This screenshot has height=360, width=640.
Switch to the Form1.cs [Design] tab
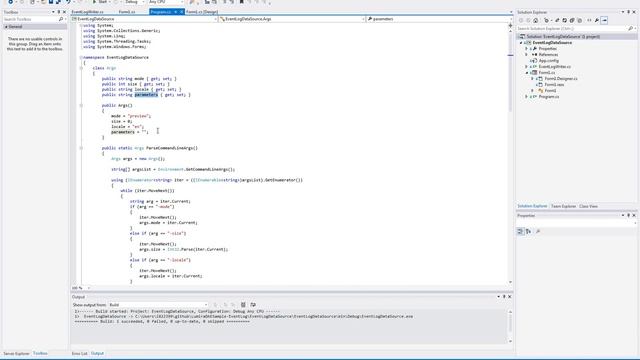point(202,12)
